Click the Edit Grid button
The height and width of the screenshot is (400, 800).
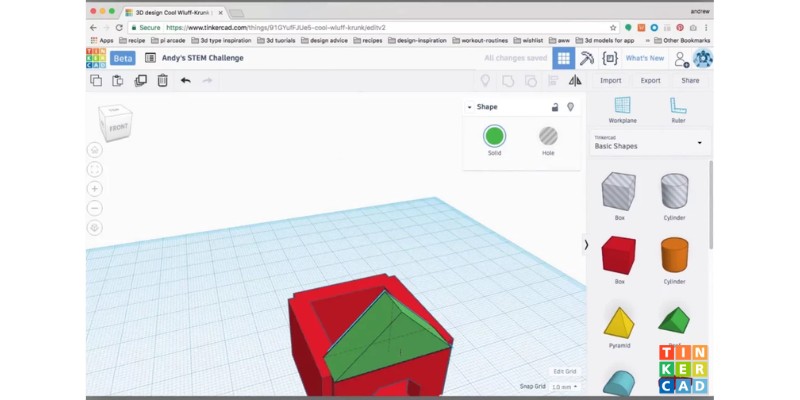(x=564, y=371)
